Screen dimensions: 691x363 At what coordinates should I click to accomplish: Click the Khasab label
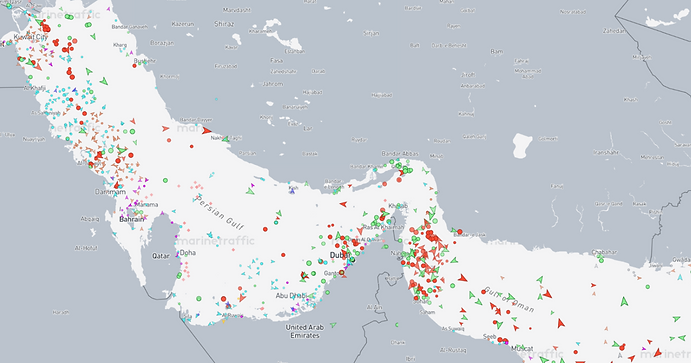click(x=398, y=206)
